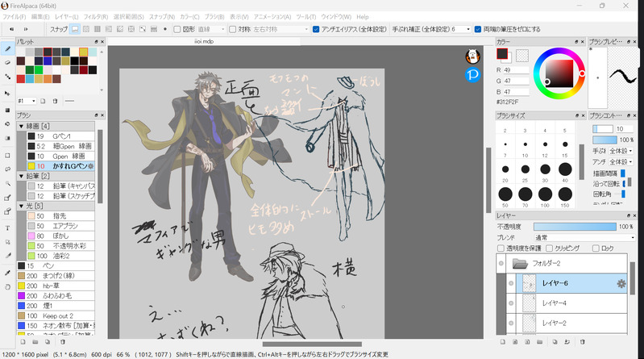
Task: Select the Gradient tool
Action: tap(7, 138)
